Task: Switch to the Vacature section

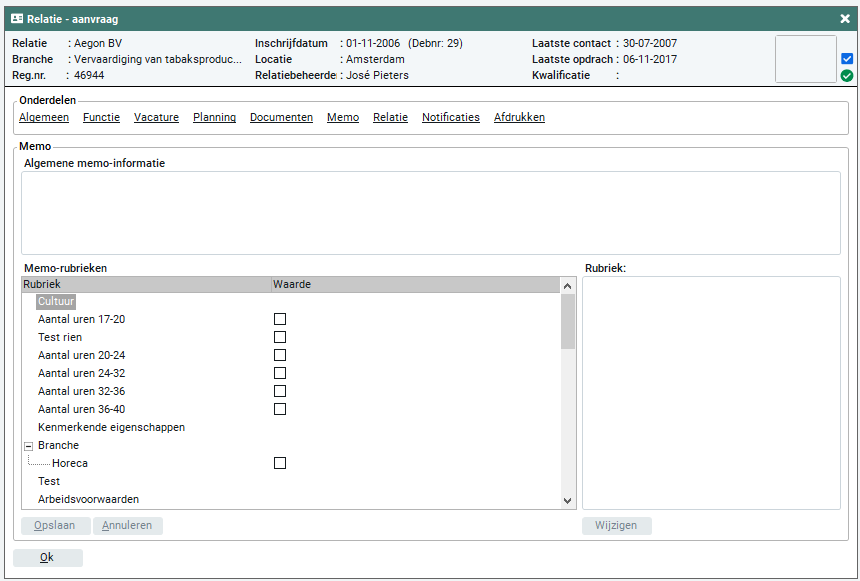Action: coord(156,117)
